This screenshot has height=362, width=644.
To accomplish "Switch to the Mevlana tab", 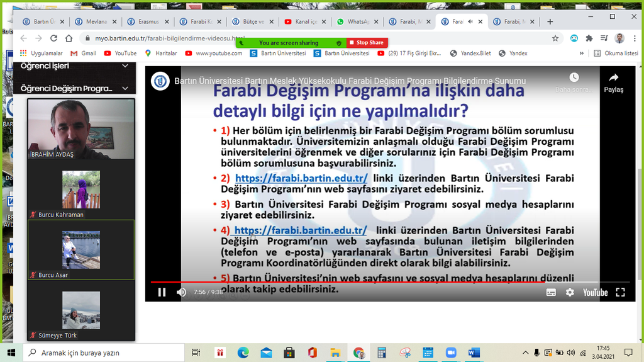I will pyautogui.click(x=96, y=21).
